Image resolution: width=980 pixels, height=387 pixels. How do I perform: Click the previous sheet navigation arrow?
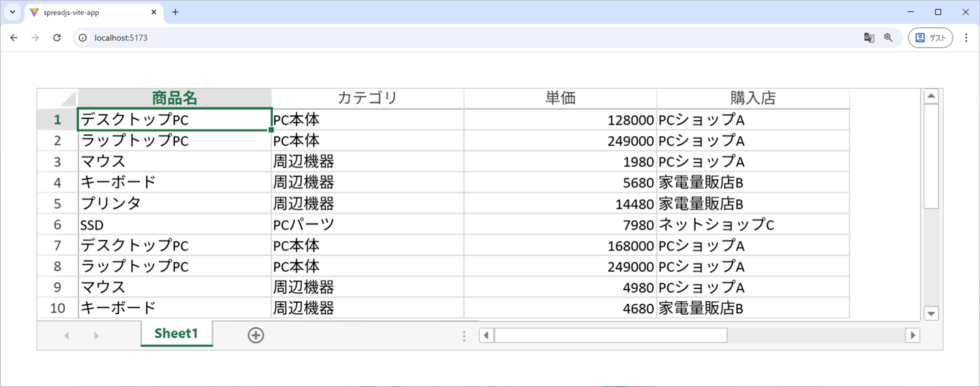66,336
